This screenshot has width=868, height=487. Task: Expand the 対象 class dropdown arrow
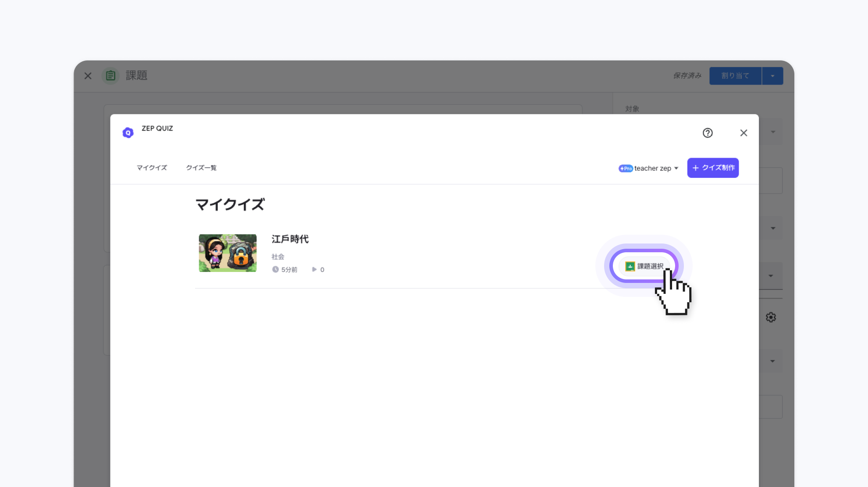click(773, 132)
